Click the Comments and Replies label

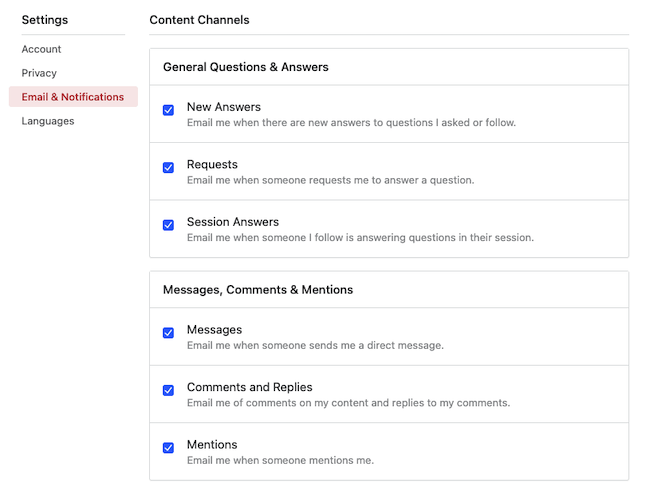[x=250, y=387]
